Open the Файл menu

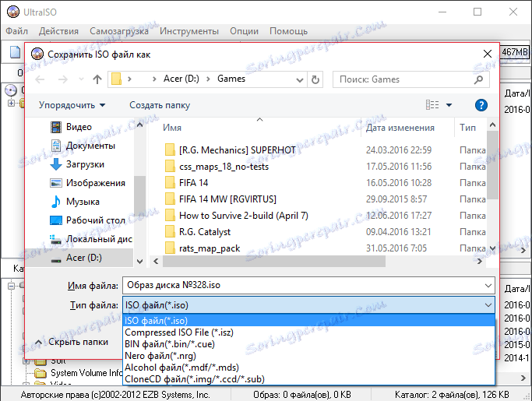point(16,31)
